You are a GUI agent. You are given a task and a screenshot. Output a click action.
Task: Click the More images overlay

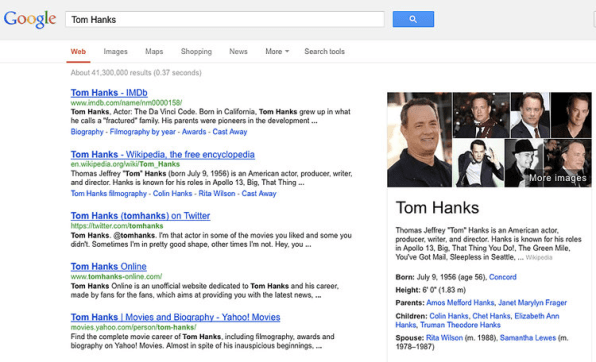coord(558,178)
